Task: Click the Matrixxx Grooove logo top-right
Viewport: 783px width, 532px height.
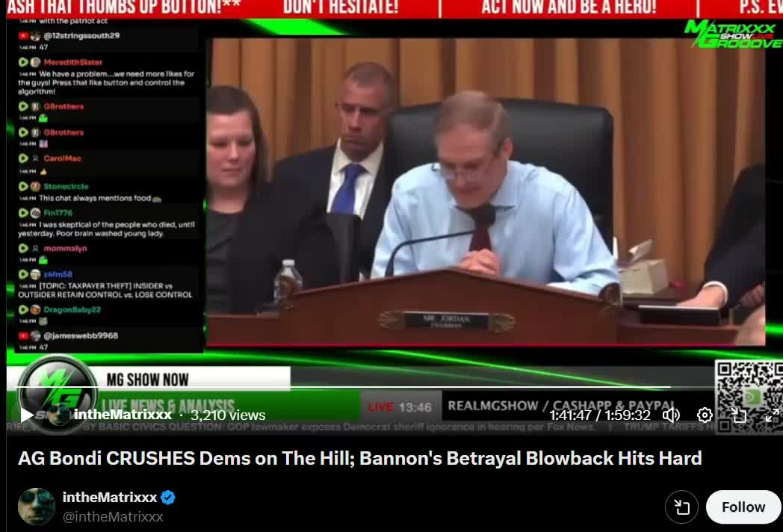Action: click(x=732, y=34)
